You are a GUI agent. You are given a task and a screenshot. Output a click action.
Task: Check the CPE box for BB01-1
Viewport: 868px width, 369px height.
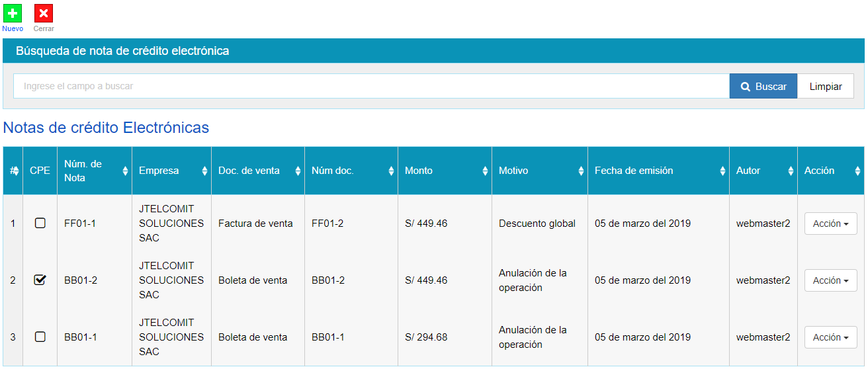40,337
